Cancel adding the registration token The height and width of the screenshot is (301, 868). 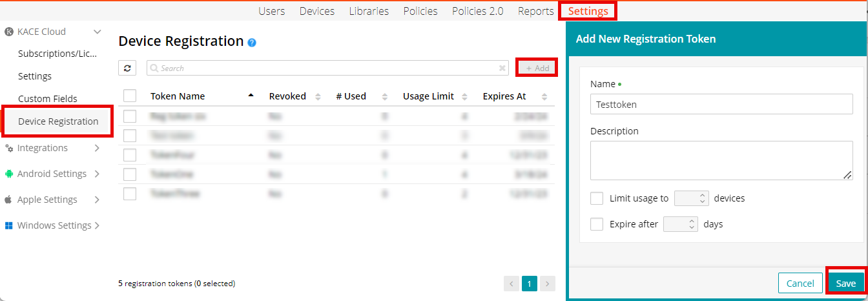click(800, 284)
